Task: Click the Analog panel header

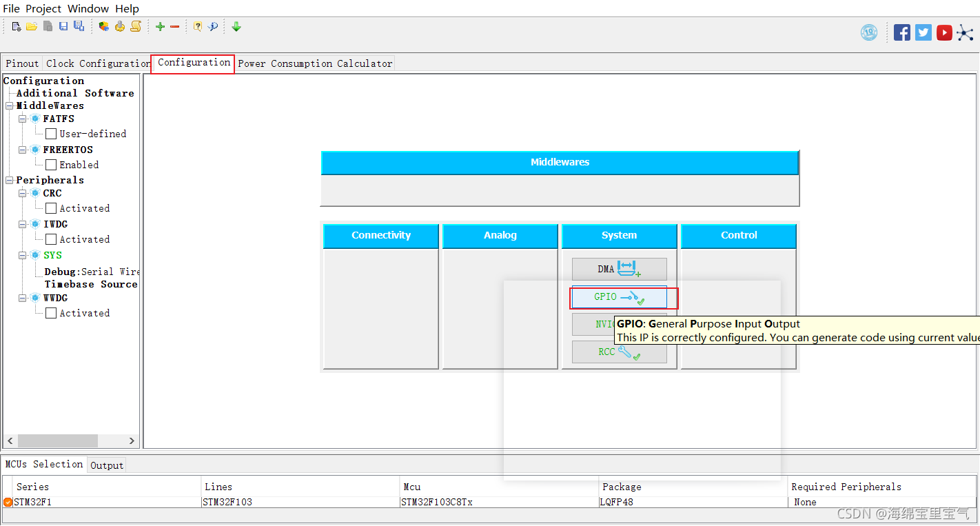Action: coord(500,236)
